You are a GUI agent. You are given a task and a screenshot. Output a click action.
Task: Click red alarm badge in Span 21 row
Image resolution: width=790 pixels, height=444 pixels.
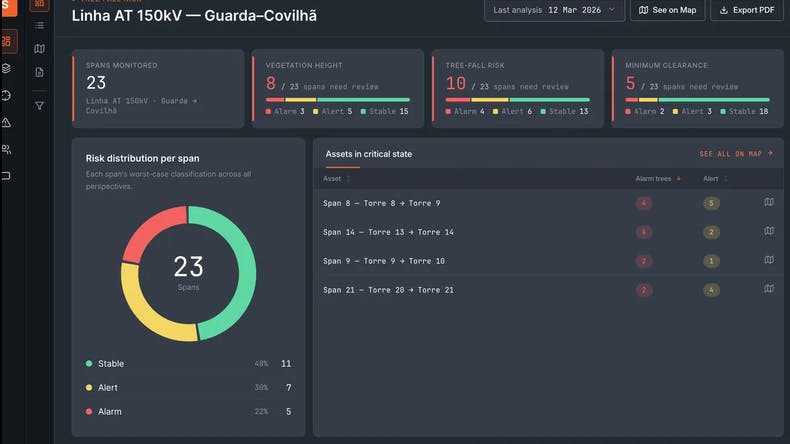643,290
